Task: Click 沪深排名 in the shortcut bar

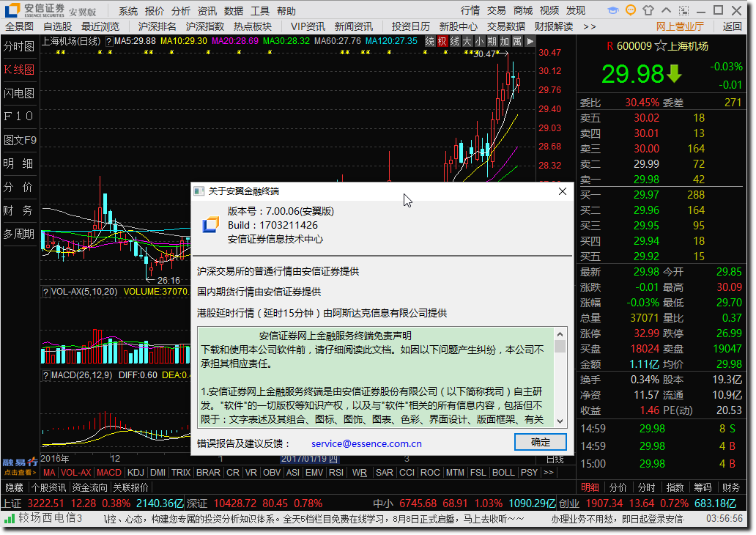Action: [x=157, y=26]
